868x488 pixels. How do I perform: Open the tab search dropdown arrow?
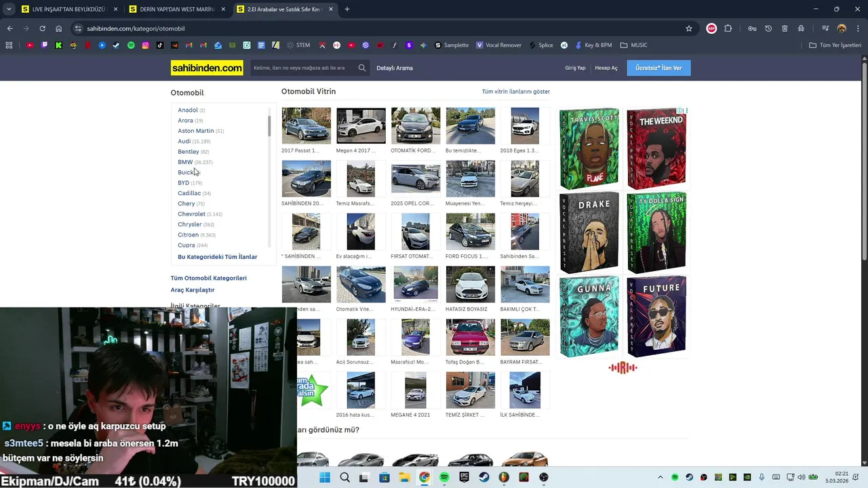coord(9,9)
